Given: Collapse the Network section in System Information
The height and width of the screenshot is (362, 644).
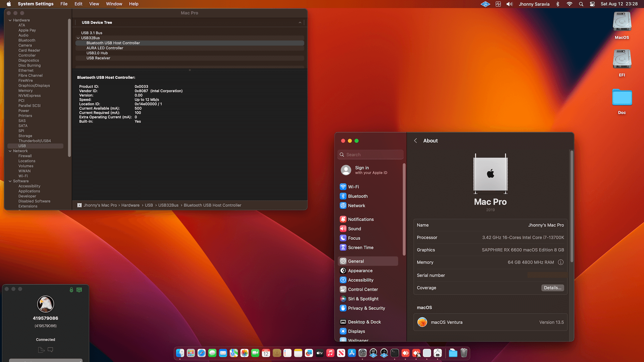Looking at the screenshot, I should pos(10,151).
